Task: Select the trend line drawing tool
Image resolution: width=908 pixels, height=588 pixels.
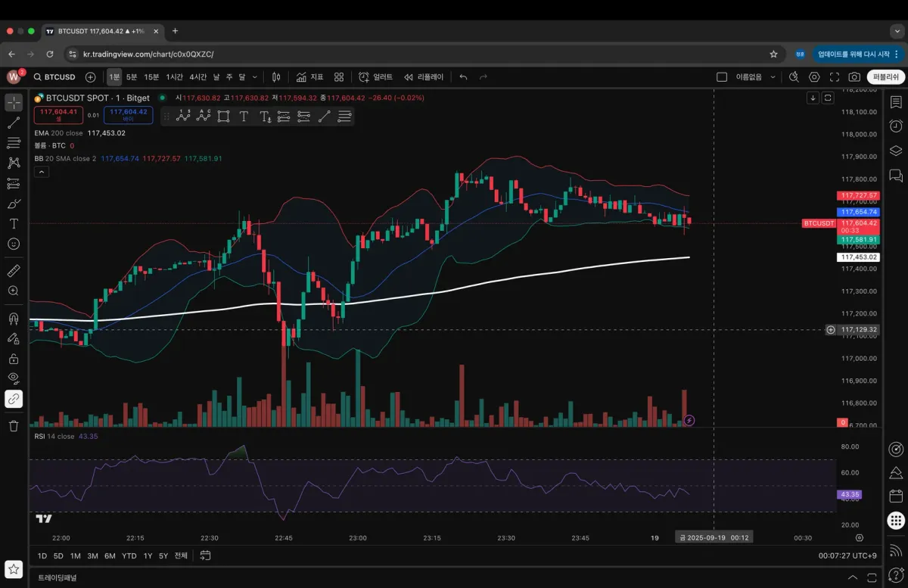Action: [14, 123]
